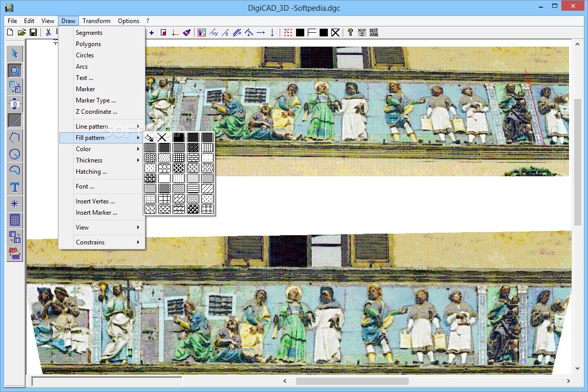588x392 pixels.
Task: Pick the polygon drawing tool
Action: tap(15, 137)
